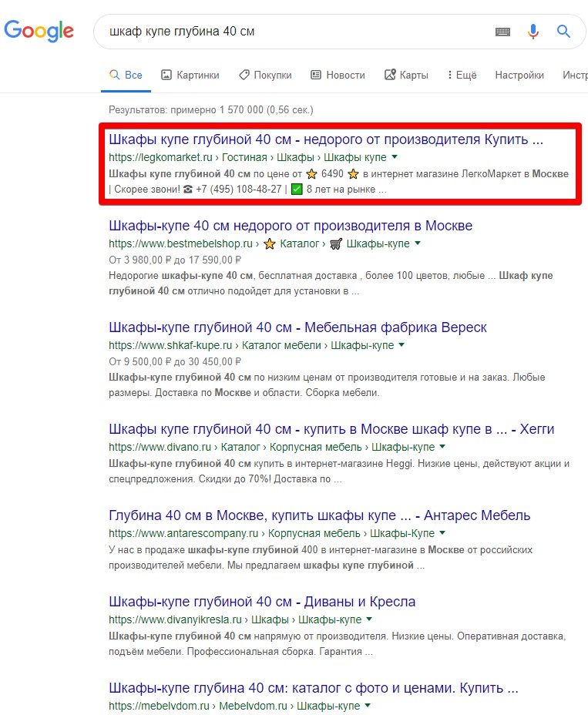
Task: Open the Антарес Мебель result title
Action: [x=319, y=515]
